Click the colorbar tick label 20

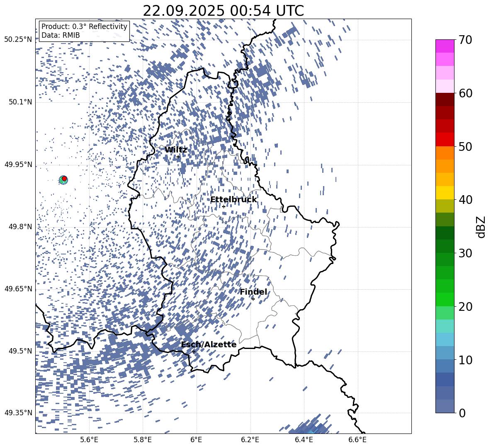466,307
